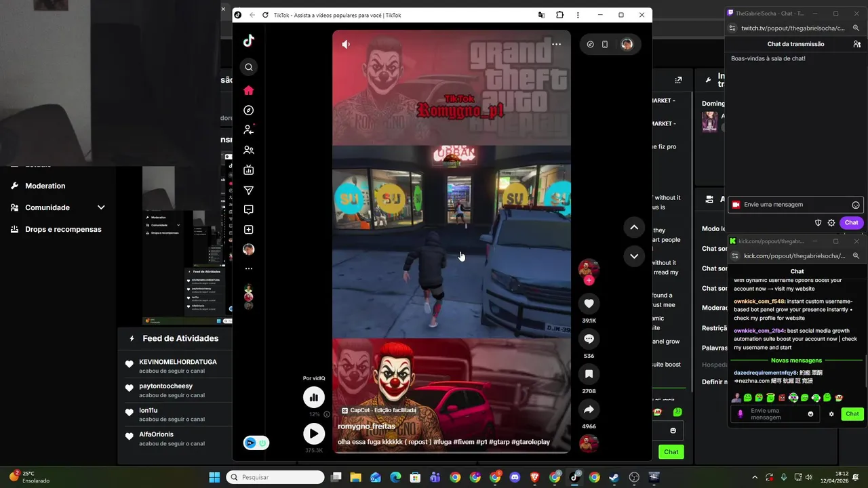The height and width of the screenshot is (488, 868).
Task: Click the dashboard green Chat button
Action: (x=671, y=451)
